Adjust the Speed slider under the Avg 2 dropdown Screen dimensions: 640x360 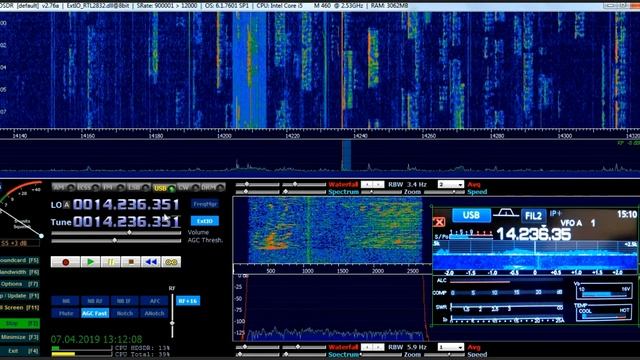click(444, 192)
